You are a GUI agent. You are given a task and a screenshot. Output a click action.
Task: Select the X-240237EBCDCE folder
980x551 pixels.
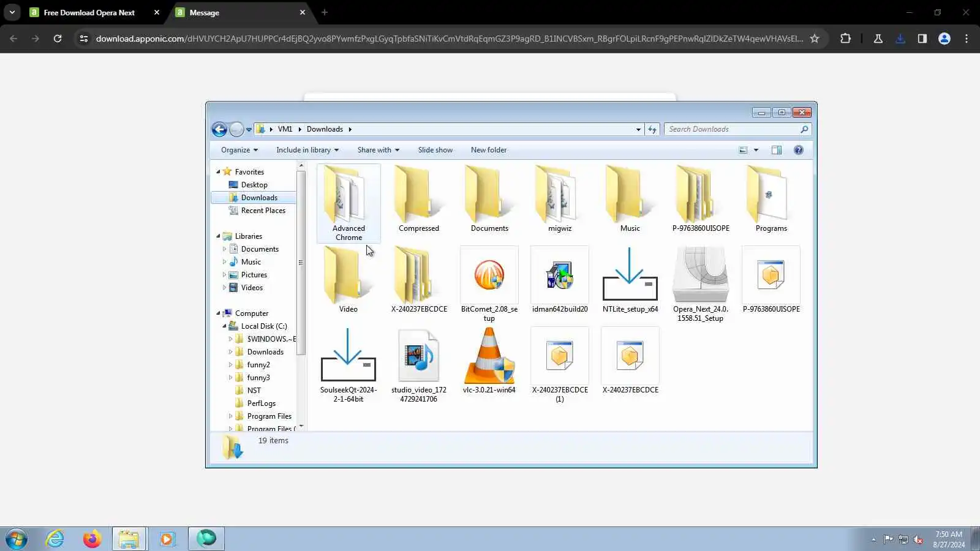[419, 280]
